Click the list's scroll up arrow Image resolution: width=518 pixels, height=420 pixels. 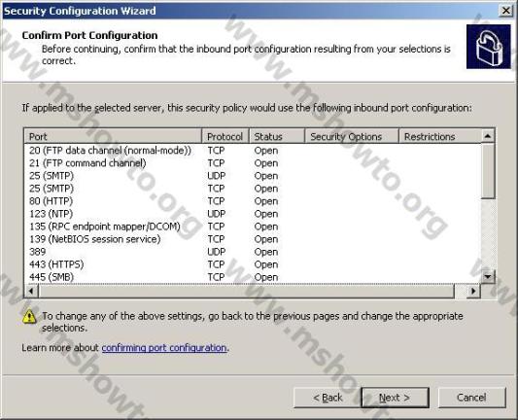(x=488, y=136)
